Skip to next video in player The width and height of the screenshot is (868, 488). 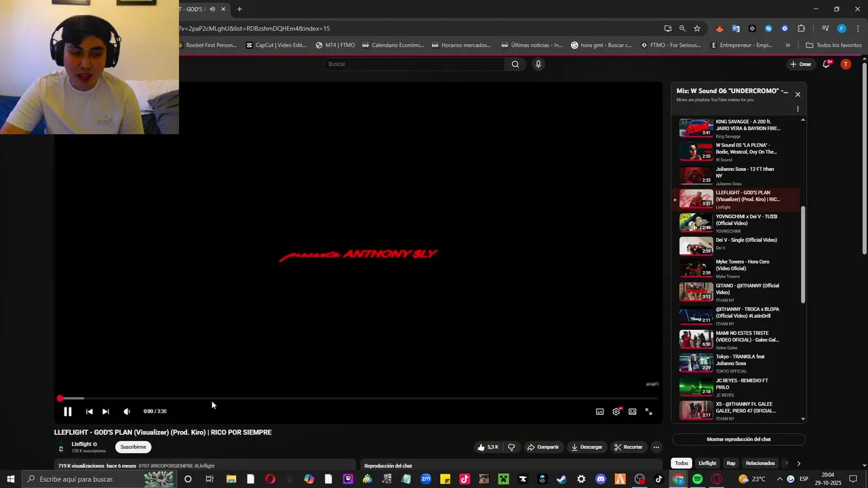(x=106, y=411)
